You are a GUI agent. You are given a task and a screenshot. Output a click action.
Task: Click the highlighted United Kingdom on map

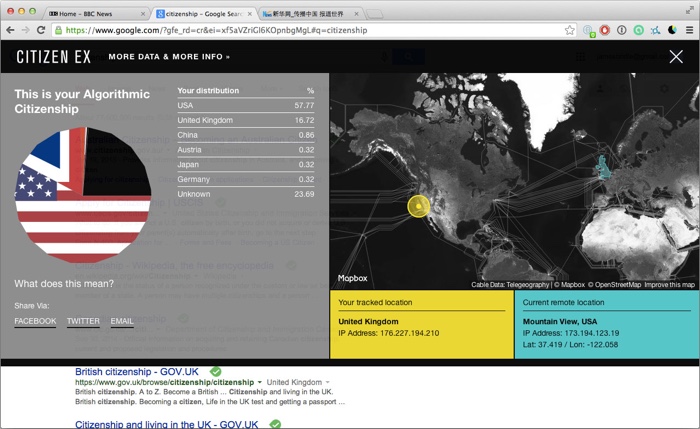(603, 167)
